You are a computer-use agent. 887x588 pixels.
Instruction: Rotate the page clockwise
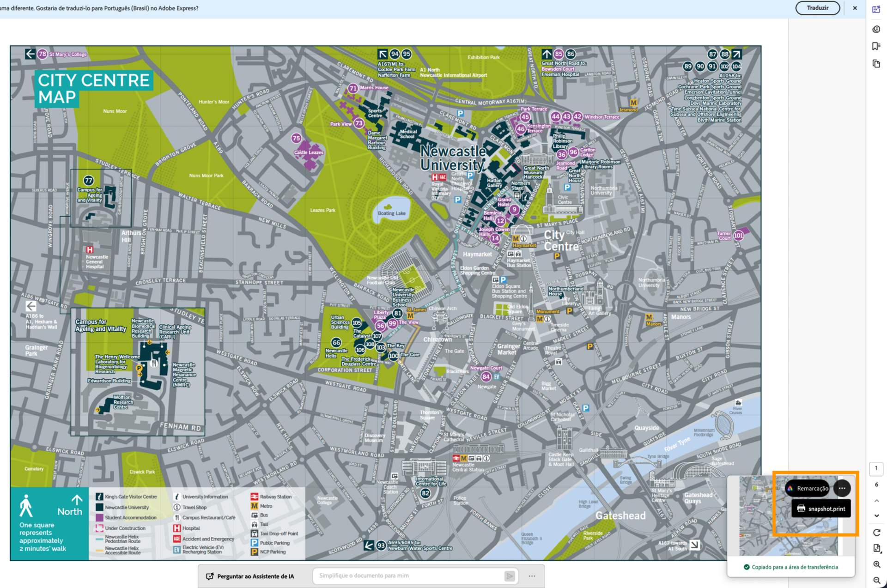[x=876, y=533]
